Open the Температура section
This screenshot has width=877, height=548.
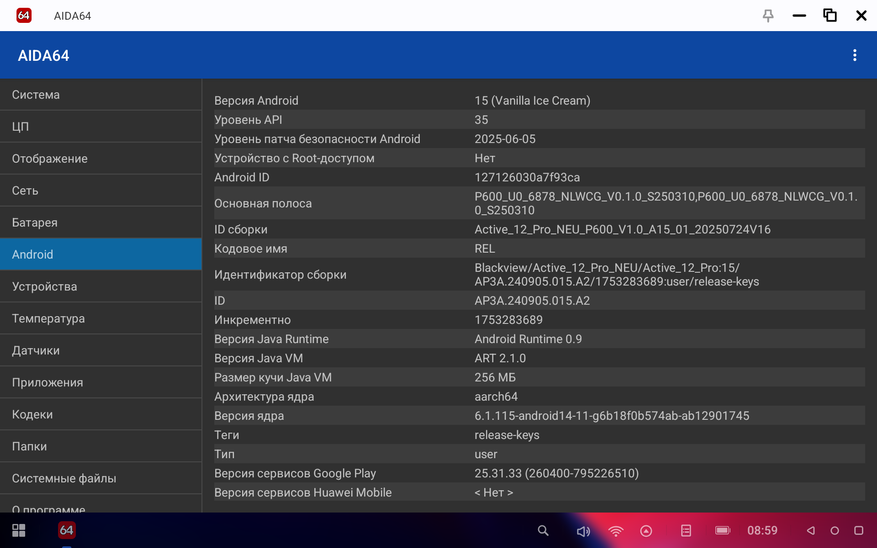pyautogui.click(x=100, y=319)
